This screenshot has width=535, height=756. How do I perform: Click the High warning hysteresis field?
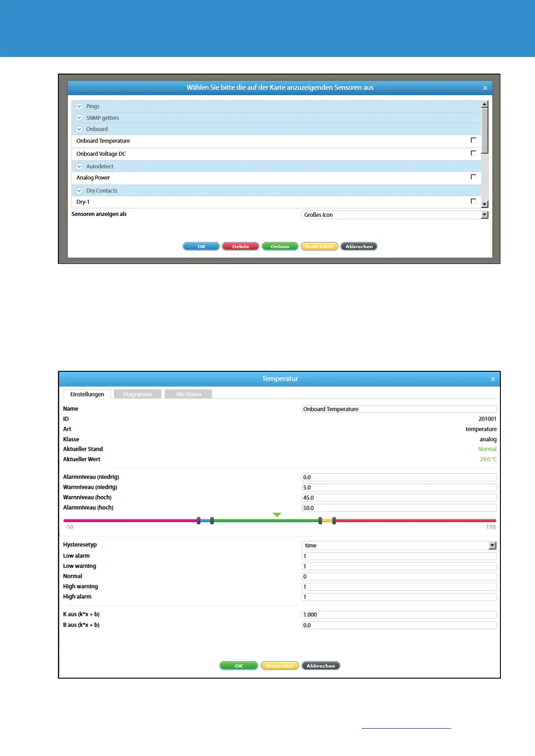click(399, 587)
